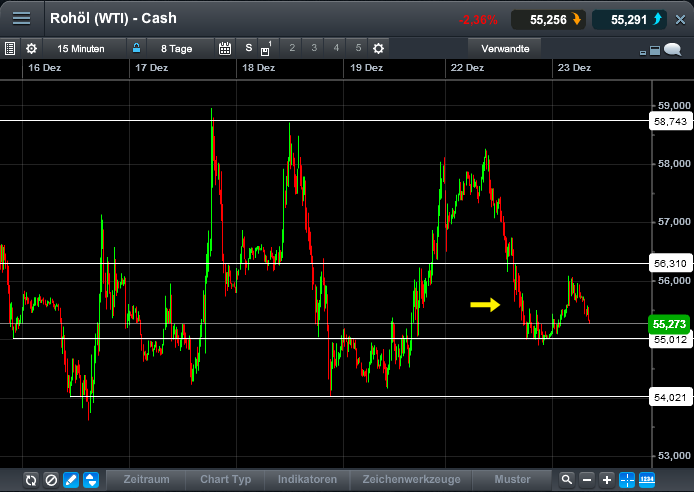Click the Rohöl (WTI) - Cash title
694x492 pixels.
pos(113,18)
